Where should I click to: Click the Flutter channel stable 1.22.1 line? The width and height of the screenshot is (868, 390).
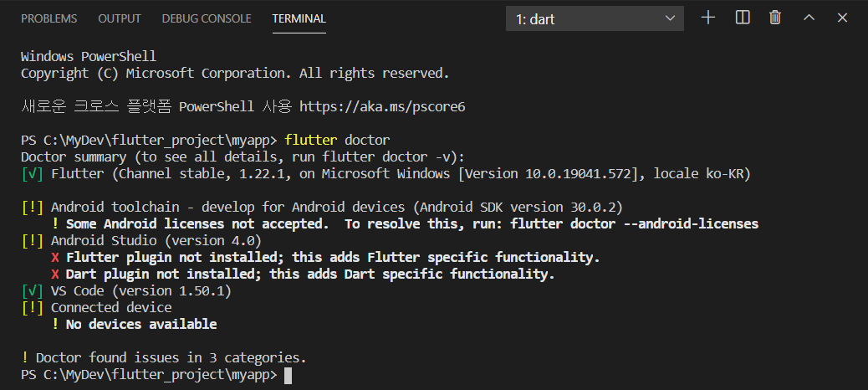pyautogui.click(x=385, y=174)
